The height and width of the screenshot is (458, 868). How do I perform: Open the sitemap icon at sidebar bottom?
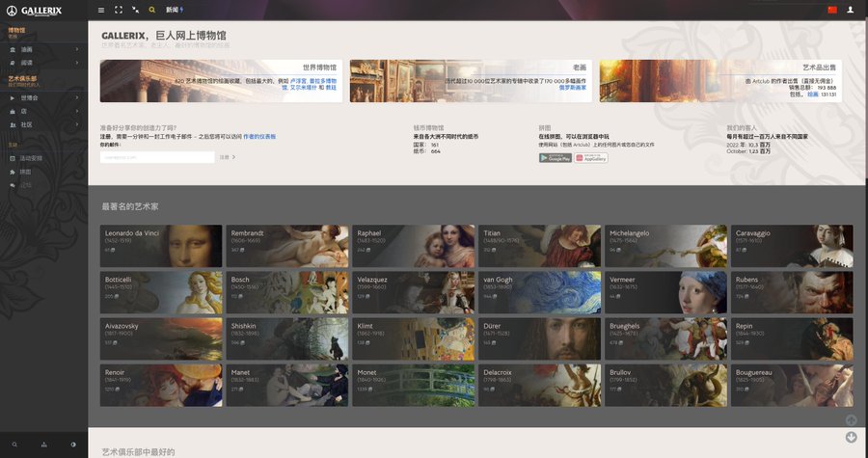(x=44, y=445)
